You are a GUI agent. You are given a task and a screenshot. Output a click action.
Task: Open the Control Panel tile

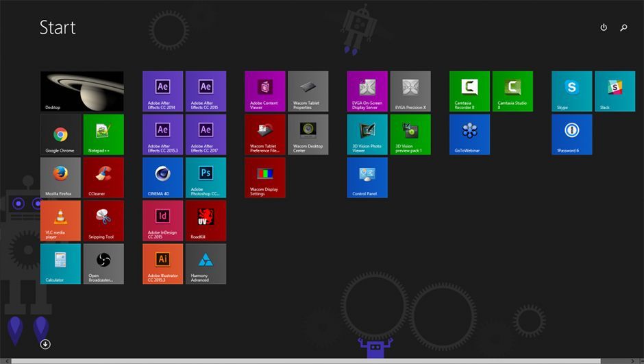coord(367,178)
